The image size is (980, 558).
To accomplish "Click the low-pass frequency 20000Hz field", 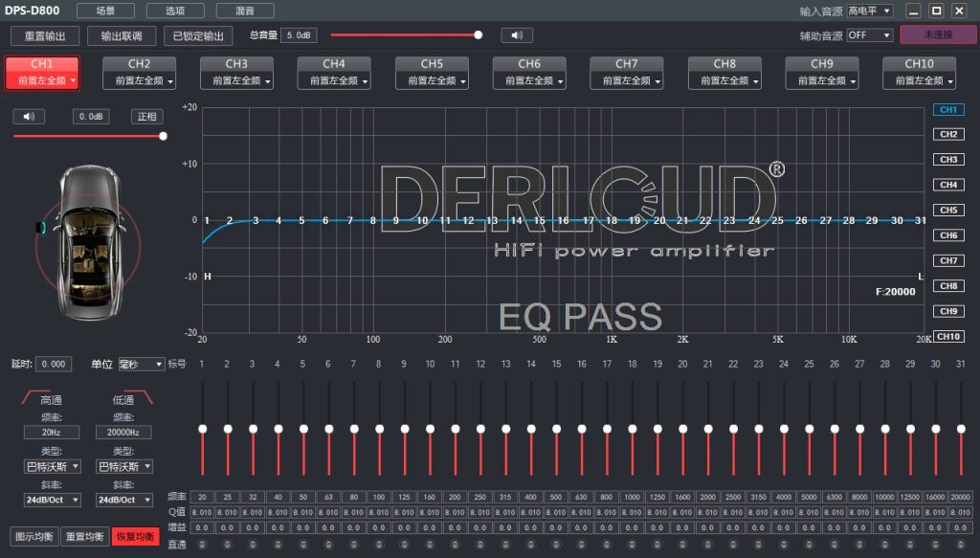I will [x=123, y=432].
